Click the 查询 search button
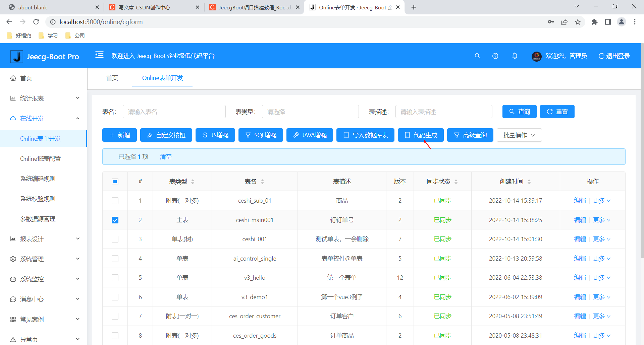The height and width of the screenshot is (345, 644). click(519, 112)
